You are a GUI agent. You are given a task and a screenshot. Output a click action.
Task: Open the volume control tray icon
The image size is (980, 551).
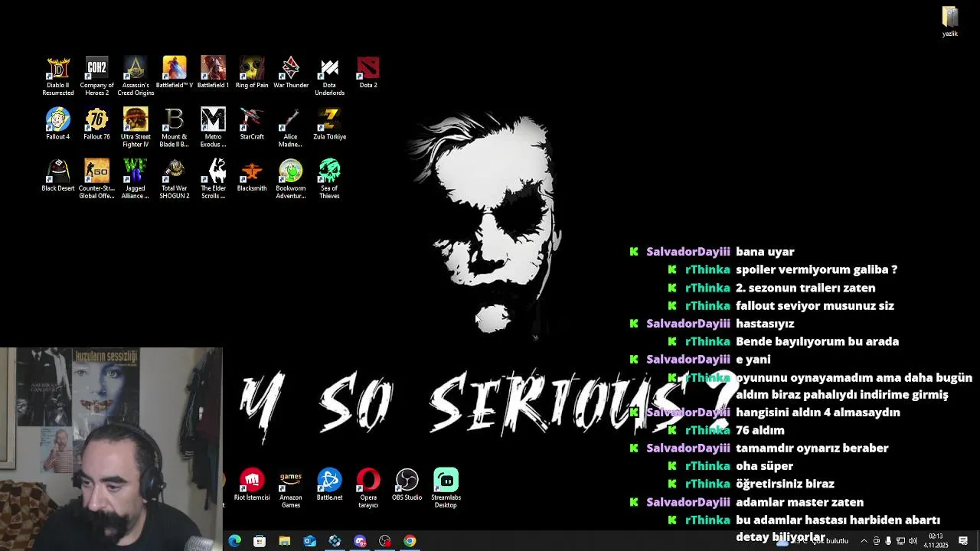(x=913, y=541)
